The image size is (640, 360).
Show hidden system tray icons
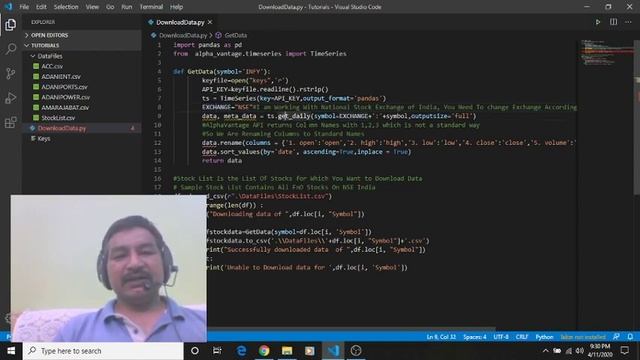pos(545,351)
